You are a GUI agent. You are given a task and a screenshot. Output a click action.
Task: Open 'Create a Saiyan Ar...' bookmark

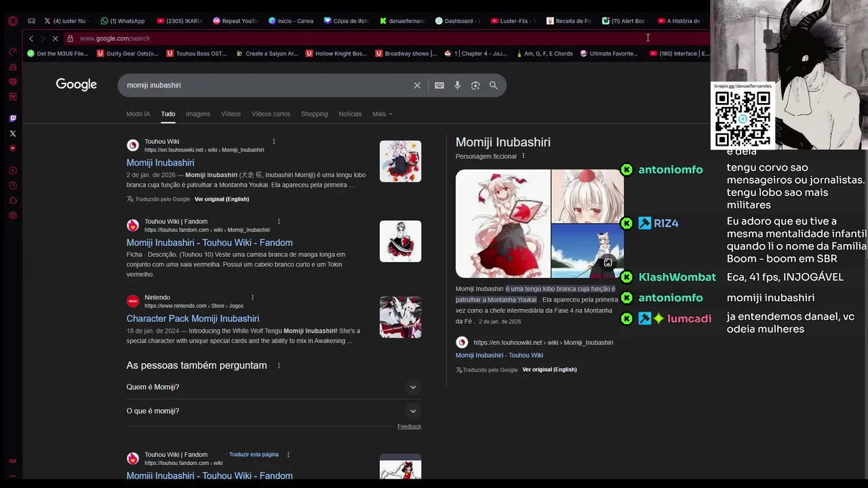click(267, 54)
